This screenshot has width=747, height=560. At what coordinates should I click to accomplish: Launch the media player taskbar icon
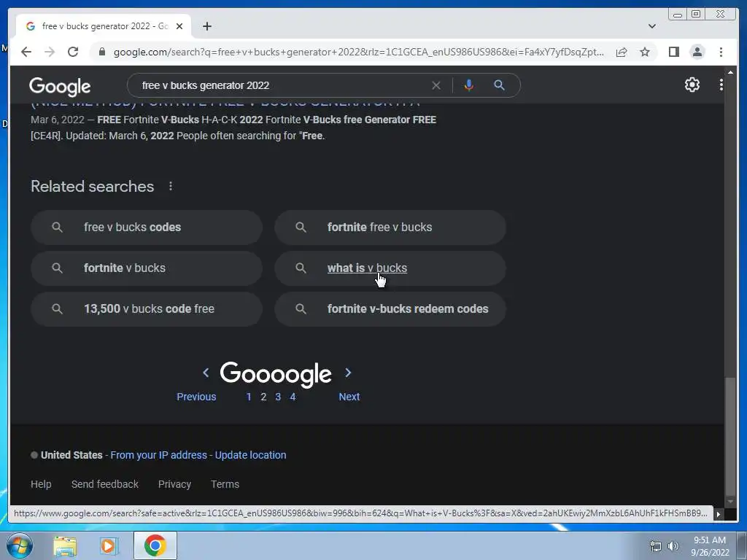click(109, 545)
